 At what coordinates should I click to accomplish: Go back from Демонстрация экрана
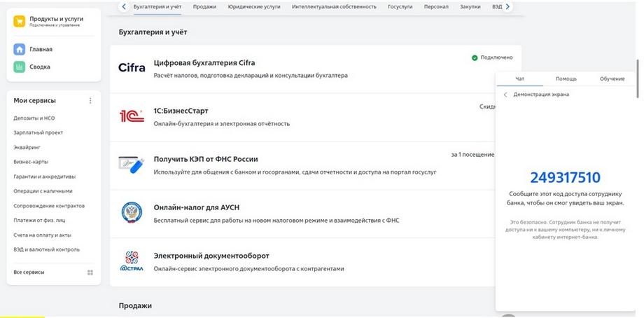tap(505, 94)
